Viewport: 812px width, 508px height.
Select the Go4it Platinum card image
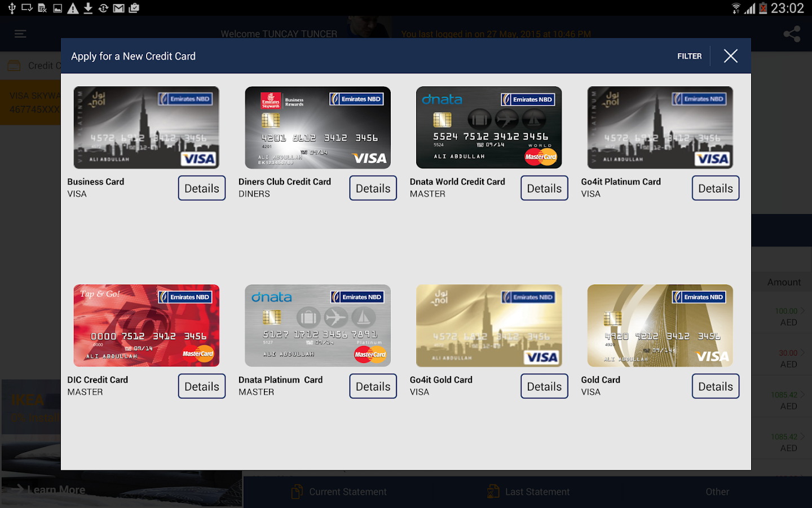tap(660, 128)
